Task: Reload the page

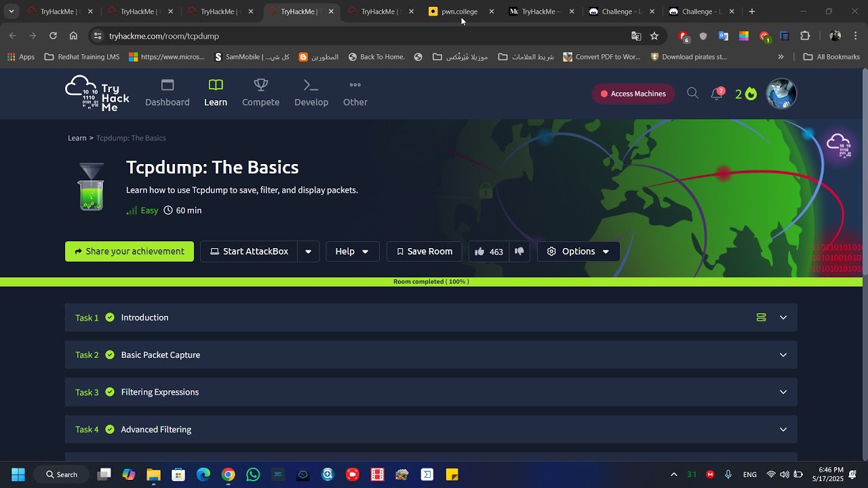Action: point(53,36)
